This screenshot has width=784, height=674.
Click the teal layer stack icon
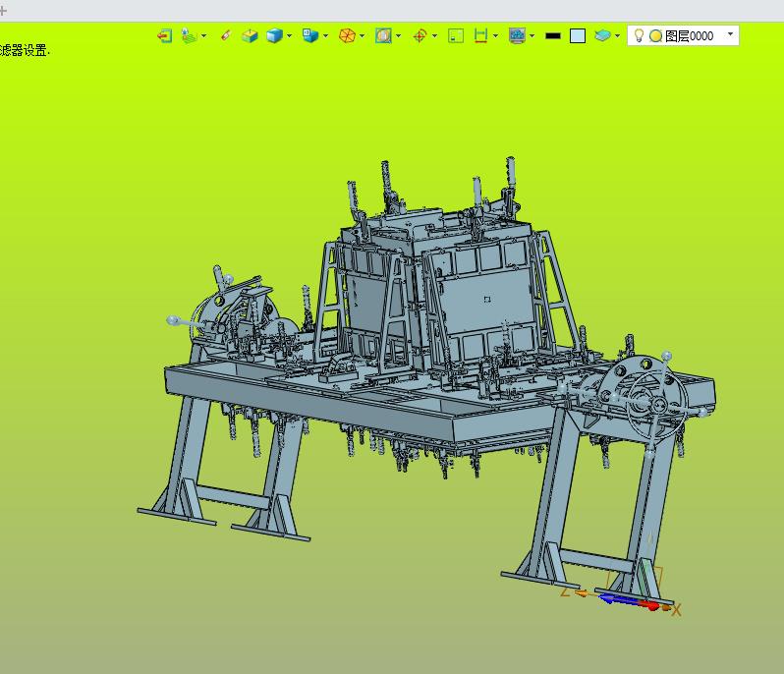[602, 35]
